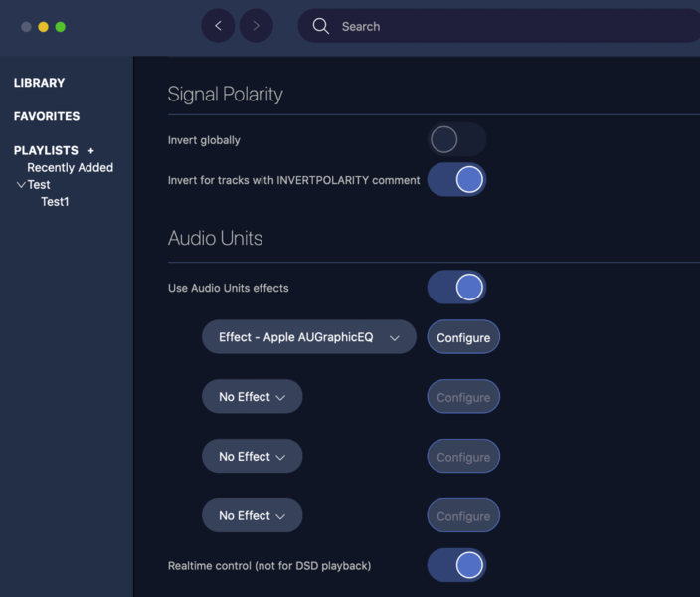Click Configure for the second effect slot
The height and width of the screenshot is (597, 700).
463,397
